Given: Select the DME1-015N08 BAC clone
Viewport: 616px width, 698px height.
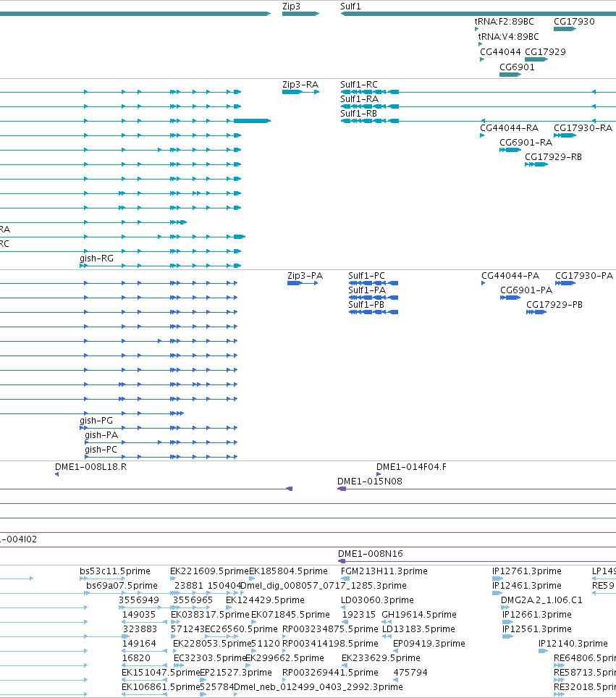Looking at the screenshot, I should click(x=477, y=489).
